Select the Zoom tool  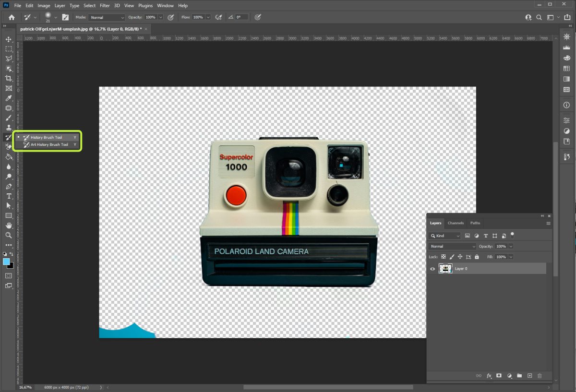9,236
